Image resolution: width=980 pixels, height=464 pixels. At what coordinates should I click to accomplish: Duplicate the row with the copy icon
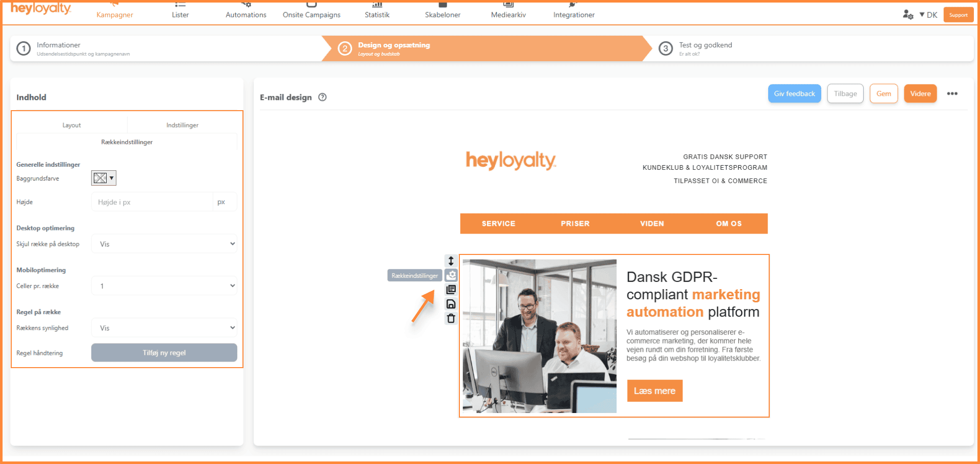tap(451, 290)
